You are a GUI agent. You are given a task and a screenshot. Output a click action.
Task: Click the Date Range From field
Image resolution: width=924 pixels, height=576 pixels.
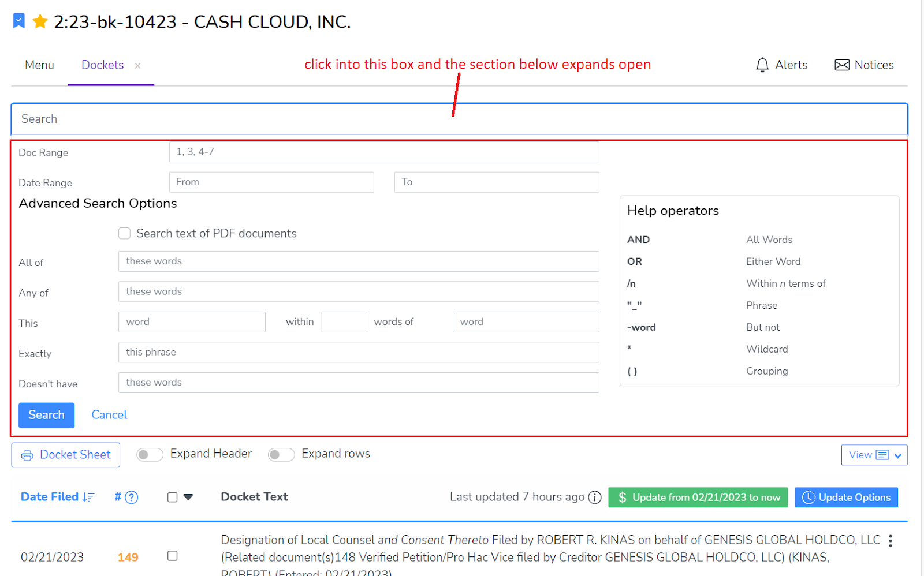tap(271, 182)
